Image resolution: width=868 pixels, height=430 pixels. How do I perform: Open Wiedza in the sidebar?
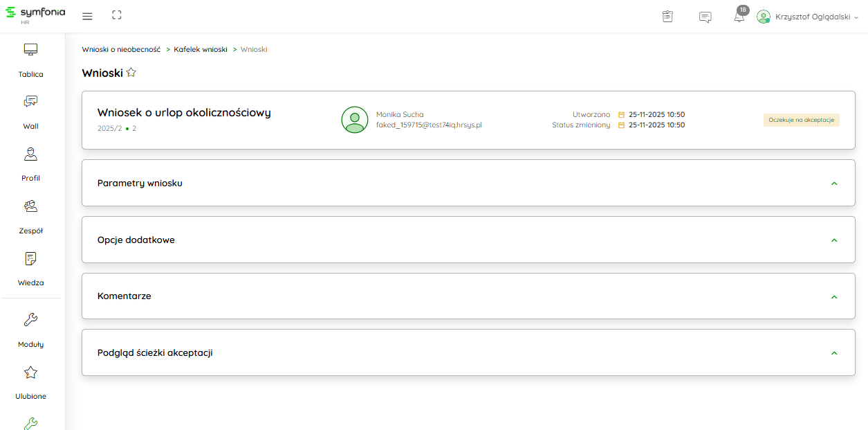tap(30, 268)
